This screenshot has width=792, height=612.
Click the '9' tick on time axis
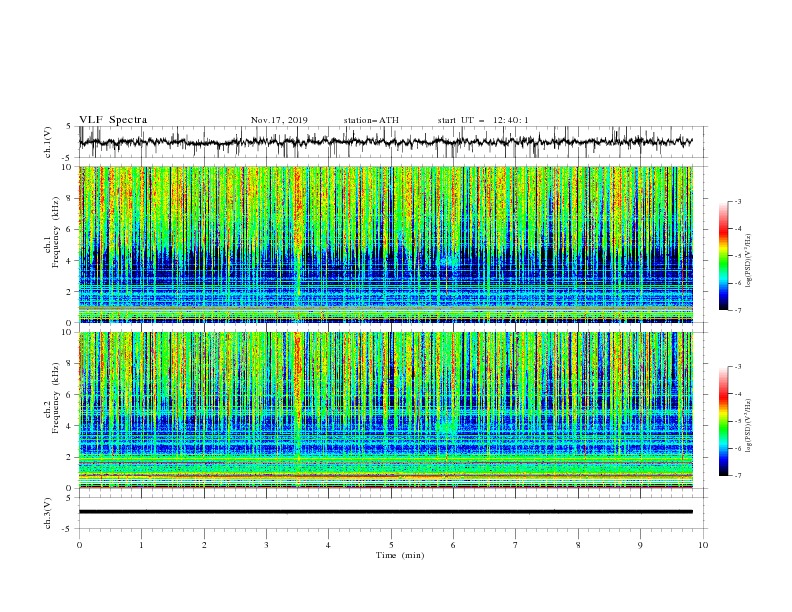[640, 545]
